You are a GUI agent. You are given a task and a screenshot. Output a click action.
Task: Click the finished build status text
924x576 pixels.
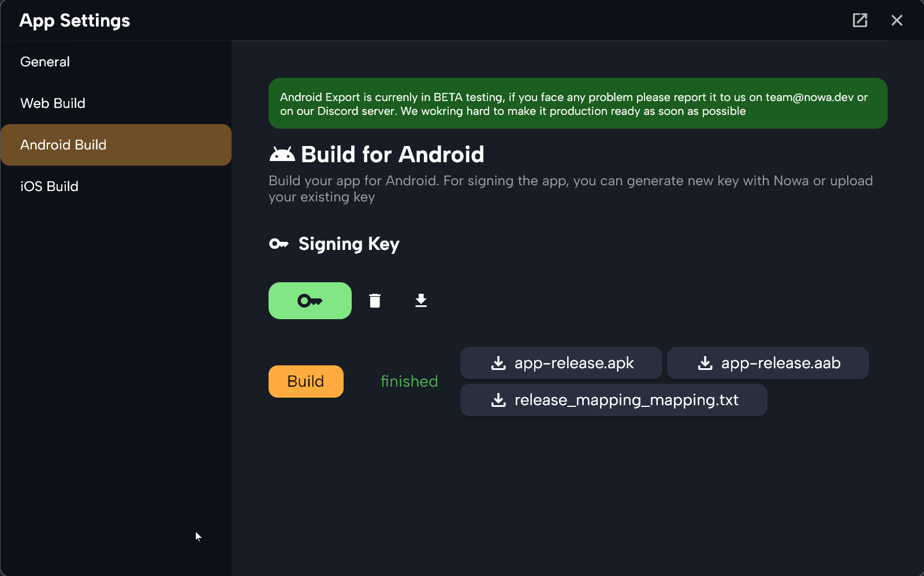tap(409, 381)
